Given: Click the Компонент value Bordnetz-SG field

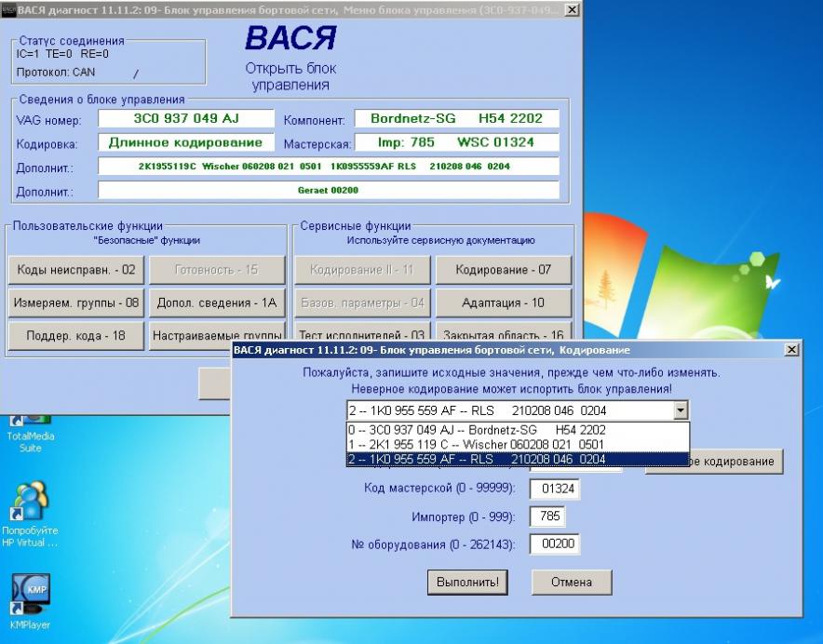Looking at the screenshot, I should 456,118.
